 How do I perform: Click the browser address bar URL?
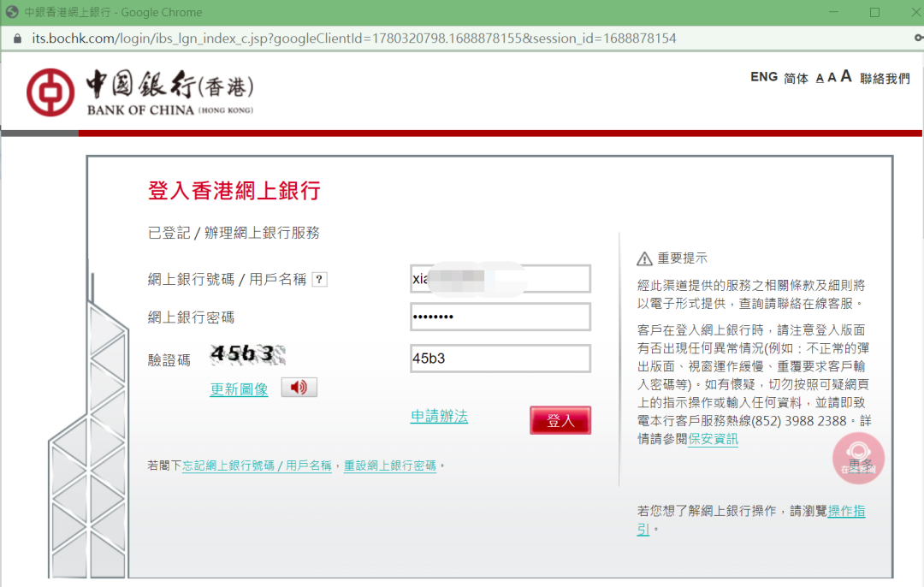click(353, 39)
